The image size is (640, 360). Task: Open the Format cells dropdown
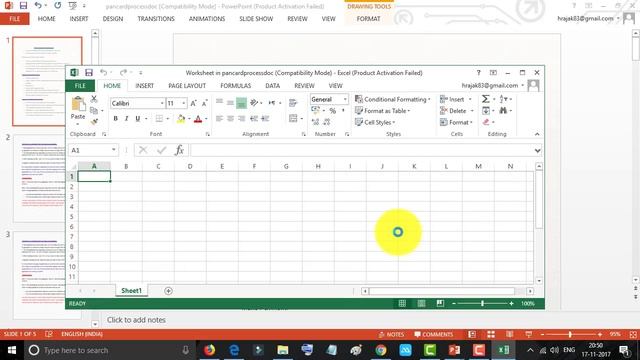(x=456, y=122)
